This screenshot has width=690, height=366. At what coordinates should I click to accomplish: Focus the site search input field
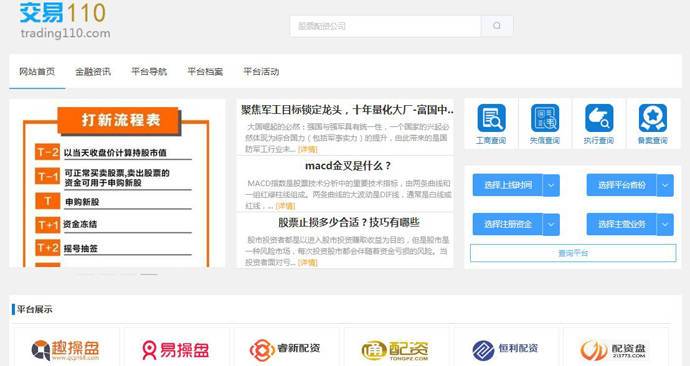pos(385,26)
